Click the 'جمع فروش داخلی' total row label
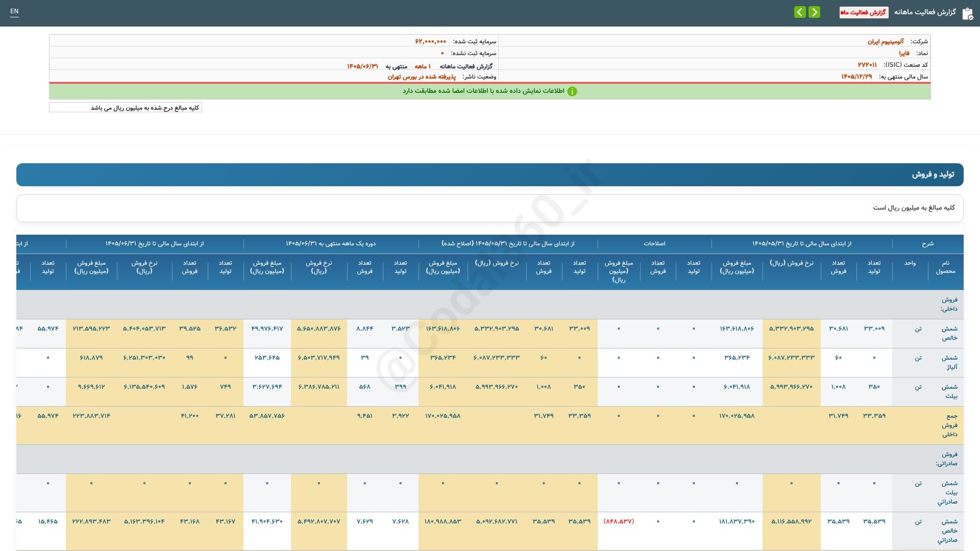This screenshot has height=551, width=980. pos(949,425)
